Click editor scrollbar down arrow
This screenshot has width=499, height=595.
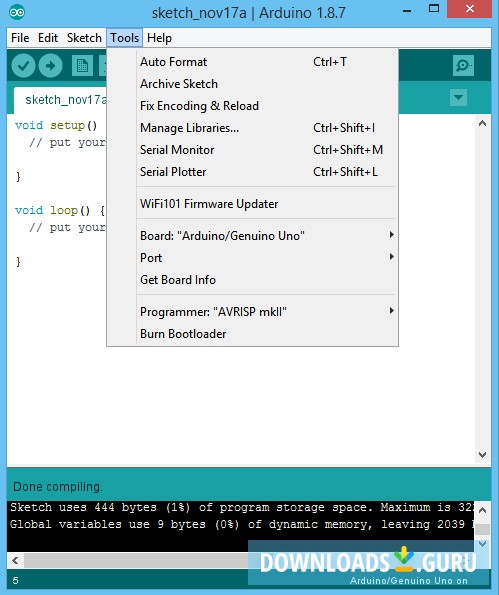point(482,454)
